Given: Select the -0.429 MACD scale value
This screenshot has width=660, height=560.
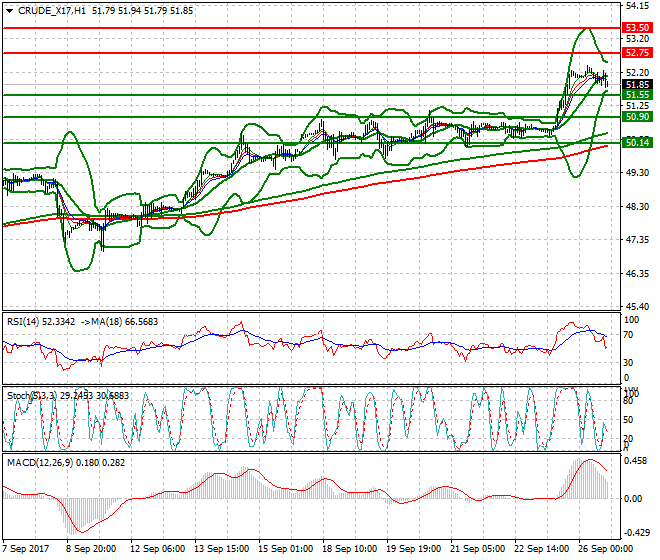Looking at the screenshot, I should pyautogui.click(x=636, y=533).
